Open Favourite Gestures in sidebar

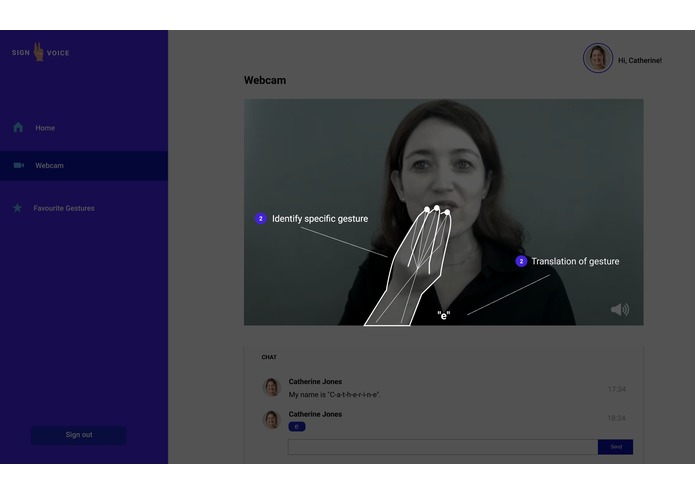64,208
